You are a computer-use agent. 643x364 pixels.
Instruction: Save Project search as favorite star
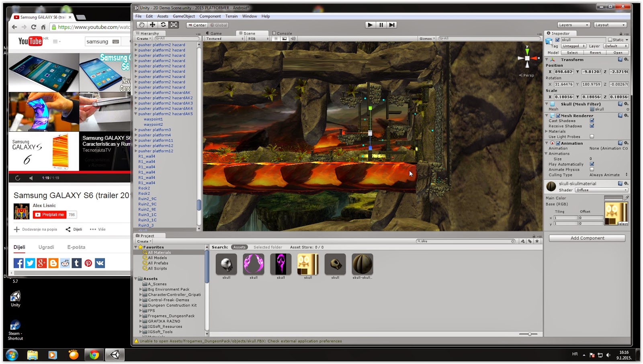537,241
